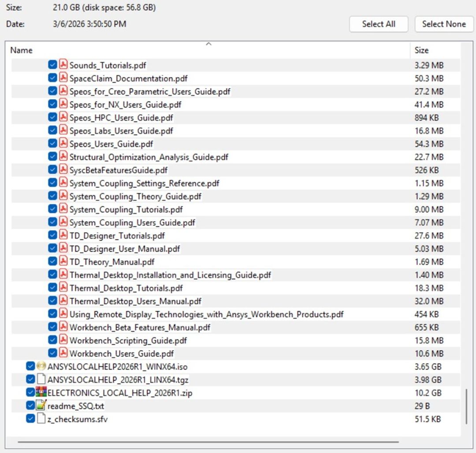Click the PDF icon of Speos_HPC_Users_Guide.pdf
The width and height of the screenshot is (476, 453).
(x=63, y=117)
